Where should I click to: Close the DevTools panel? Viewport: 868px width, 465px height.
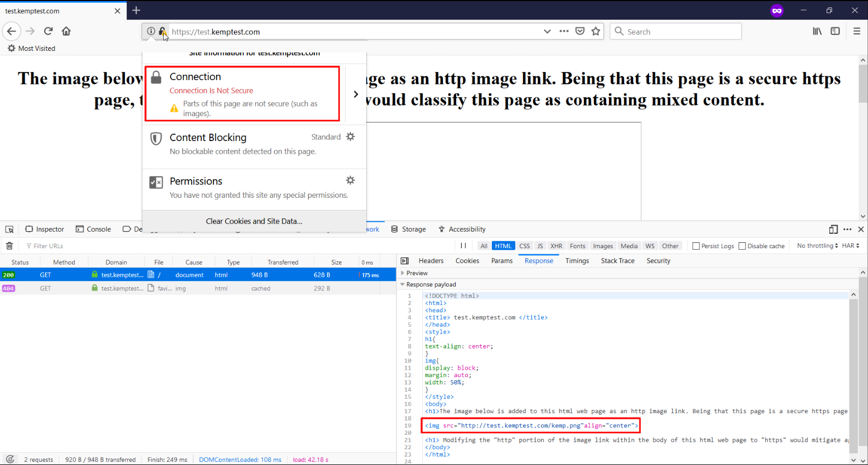click(861, 230)
